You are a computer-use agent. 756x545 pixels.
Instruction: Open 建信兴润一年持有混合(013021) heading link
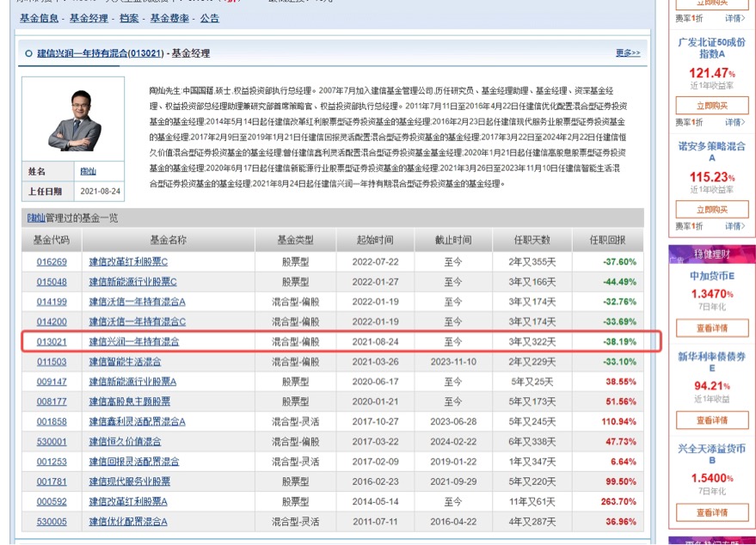tap(101, 53)
